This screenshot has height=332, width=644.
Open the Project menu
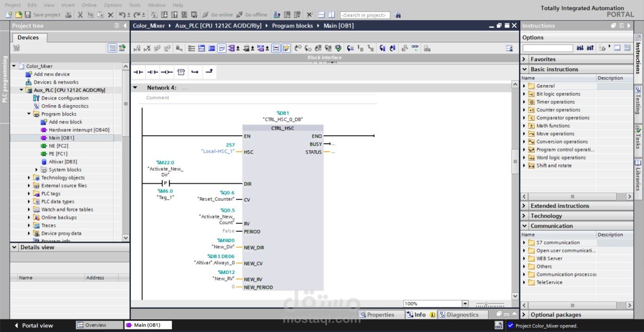[13, 5]
